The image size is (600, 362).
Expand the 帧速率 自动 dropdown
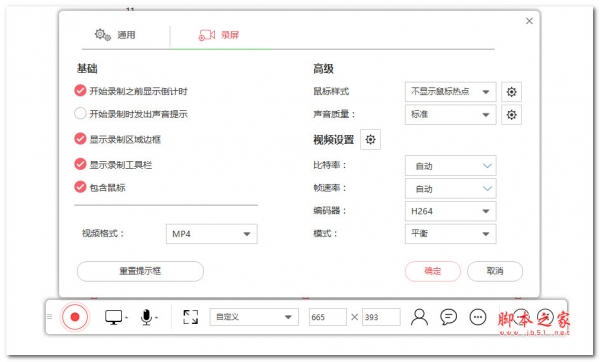coord(450,188)
